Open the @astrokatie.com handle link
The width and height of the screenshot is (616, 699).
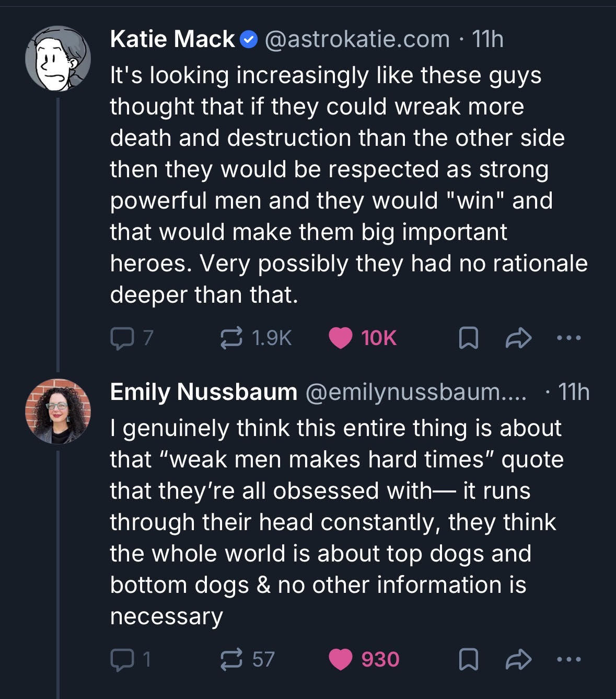click(x=357, y=39)
